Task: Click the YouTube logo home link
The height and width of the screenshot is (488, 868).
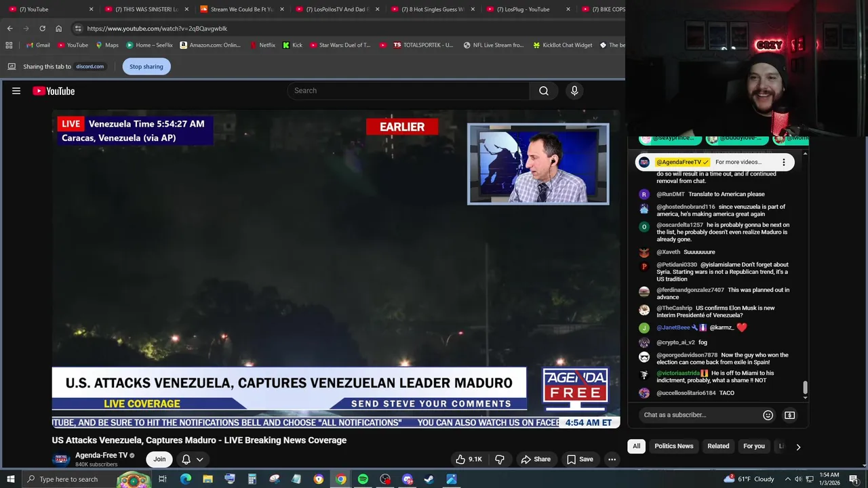Action: pos(54,91)
